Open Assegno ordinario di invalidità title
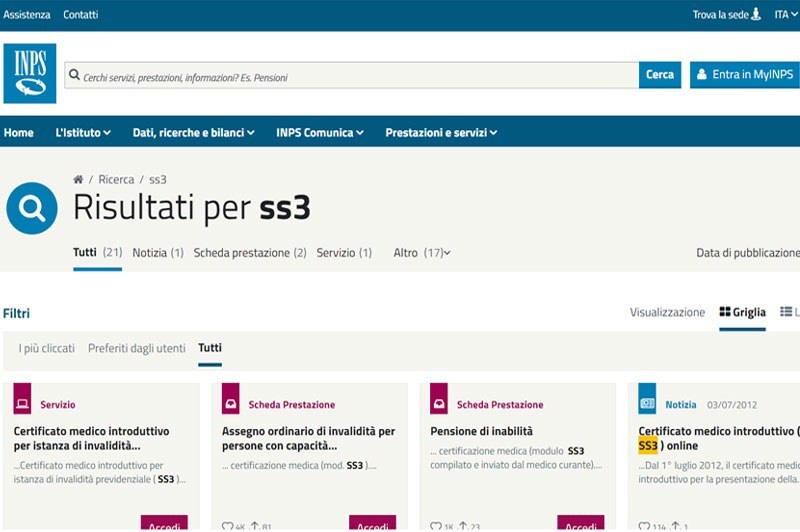 [309, 438]
